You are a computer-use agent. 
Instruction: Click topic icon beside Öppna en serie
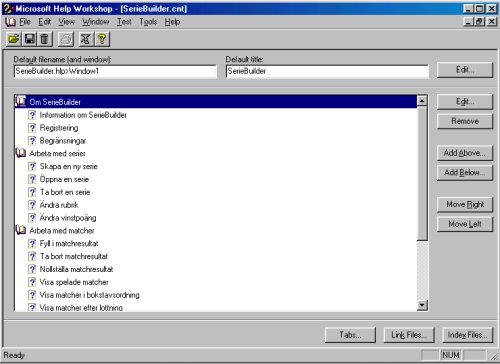pos(32,179)
